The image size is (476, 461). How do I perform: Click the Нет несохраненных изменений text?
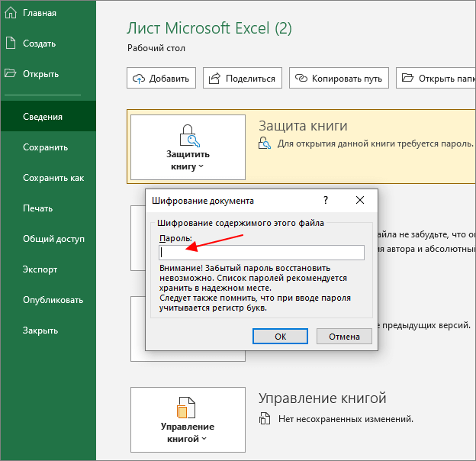click(346, 419)
